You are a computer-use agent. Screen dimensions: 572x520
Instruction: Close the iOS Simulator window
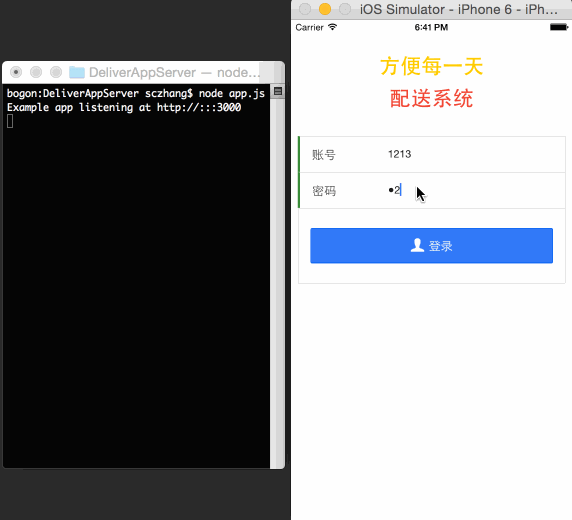click(305, 9)
